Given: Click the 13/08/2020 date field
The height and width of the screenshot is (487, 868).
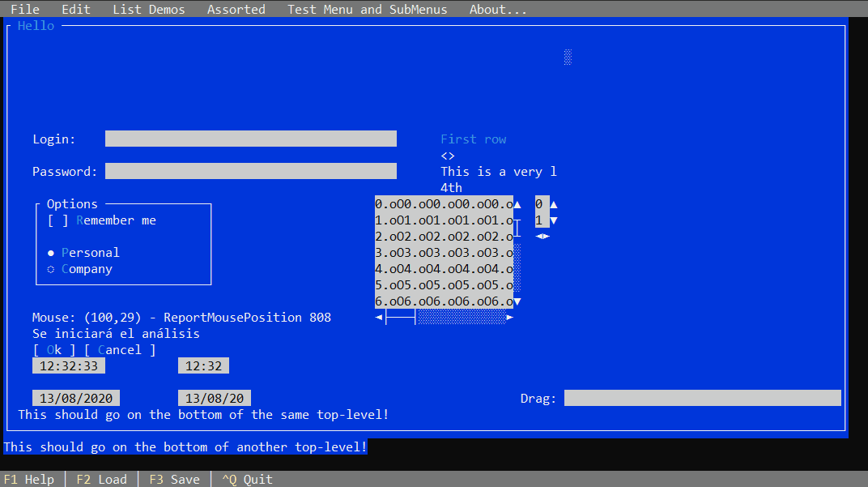Looking at the screenshot, I should [76, 398].
